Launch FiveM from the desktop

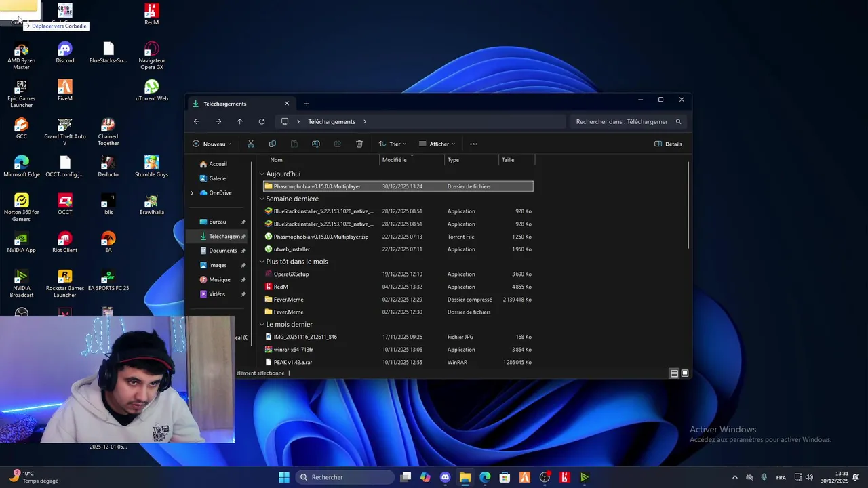point(65,91)
